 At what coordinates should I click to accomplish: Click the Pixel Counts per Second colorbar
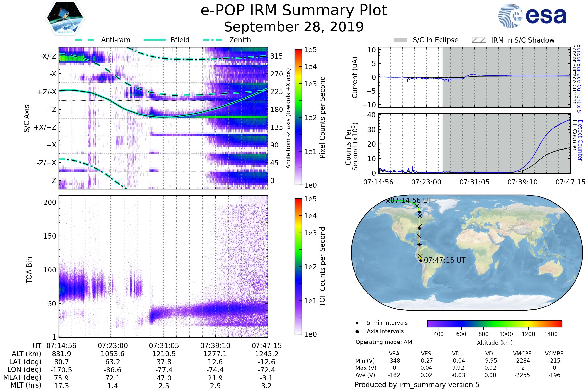coord(298,117)
